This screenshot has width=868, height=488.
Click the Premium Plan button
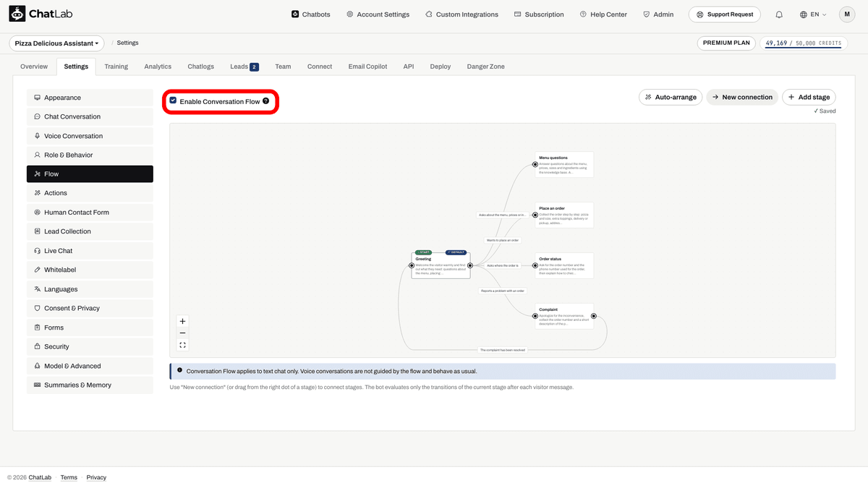click(727, 43)
